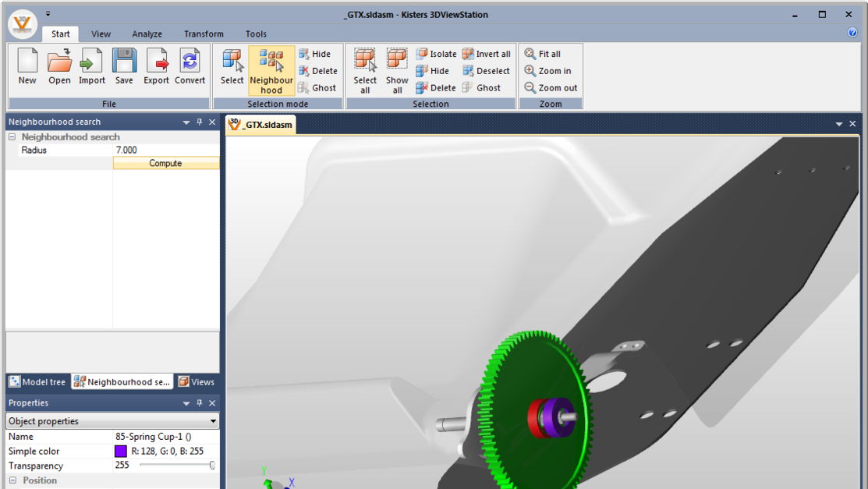The image size is (868, 489).
Task: Click the Transparency value 255
Action: pyautogui.click(x=122, y=465)
